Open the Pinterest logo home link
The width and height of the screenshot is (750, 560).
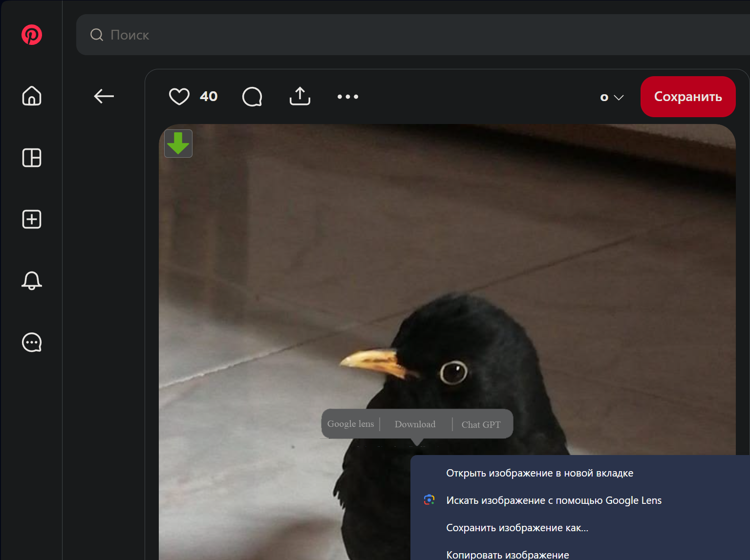pos(32,35)
